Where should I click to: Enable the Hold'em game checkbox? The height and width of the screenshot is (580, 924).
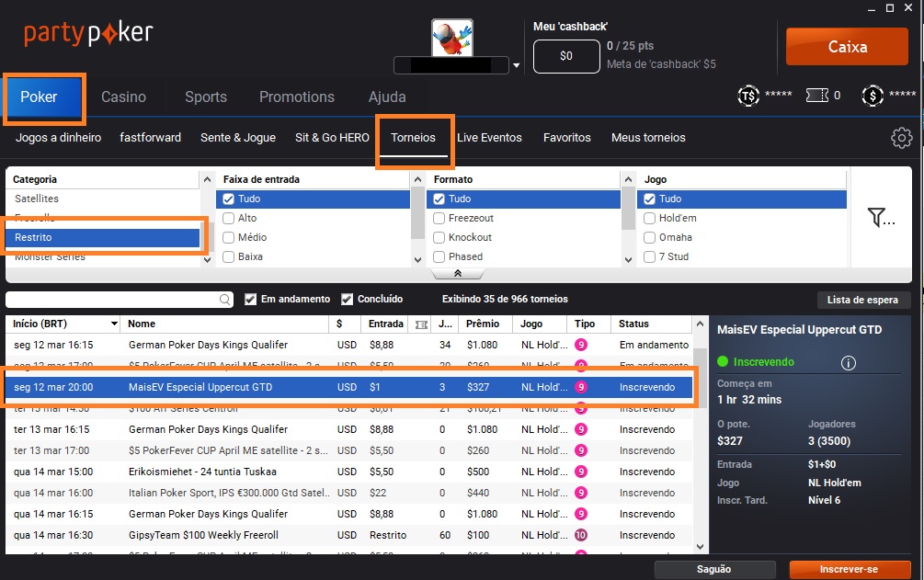649,218
